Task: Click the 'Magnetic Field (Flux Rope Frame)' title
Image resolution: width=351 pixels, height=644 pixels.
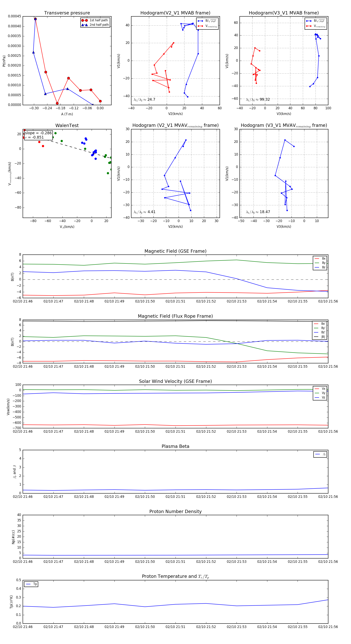Action: click(175, 316)
